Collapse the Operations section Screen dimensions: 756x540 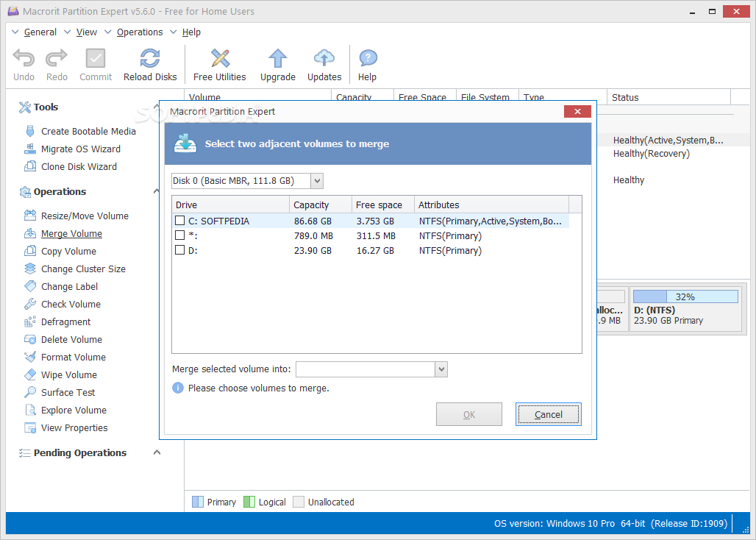[x=156, y=191]
